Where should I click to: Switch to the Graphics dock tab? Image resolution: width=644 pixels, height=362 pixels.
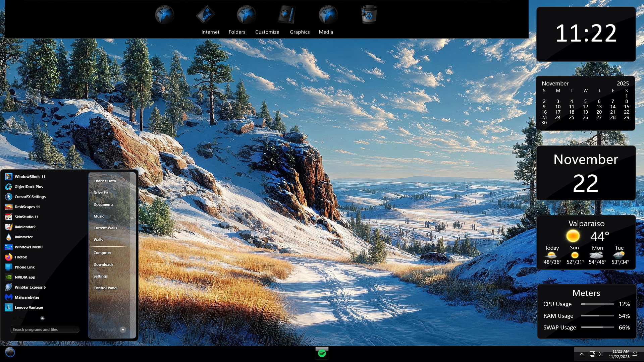(x=300, y=32)
